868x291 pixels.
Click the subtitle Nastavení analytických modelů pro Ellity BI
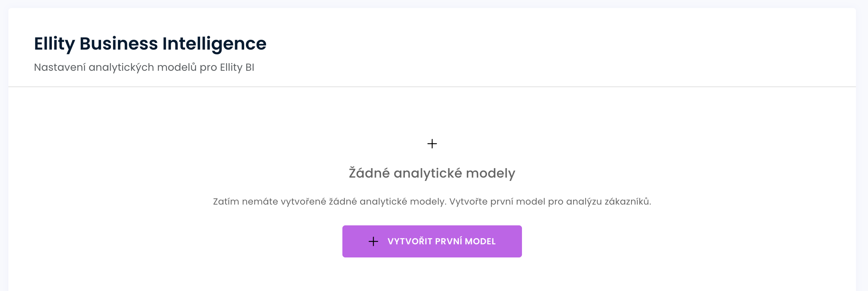(x=144, y=67)
